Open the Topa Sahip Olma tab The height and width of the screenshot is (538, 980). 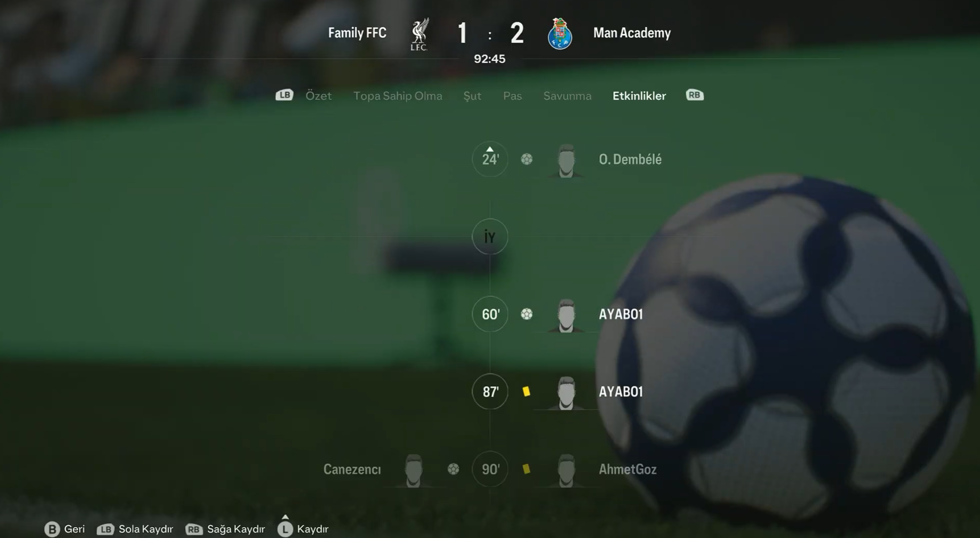tap(398, 96)
